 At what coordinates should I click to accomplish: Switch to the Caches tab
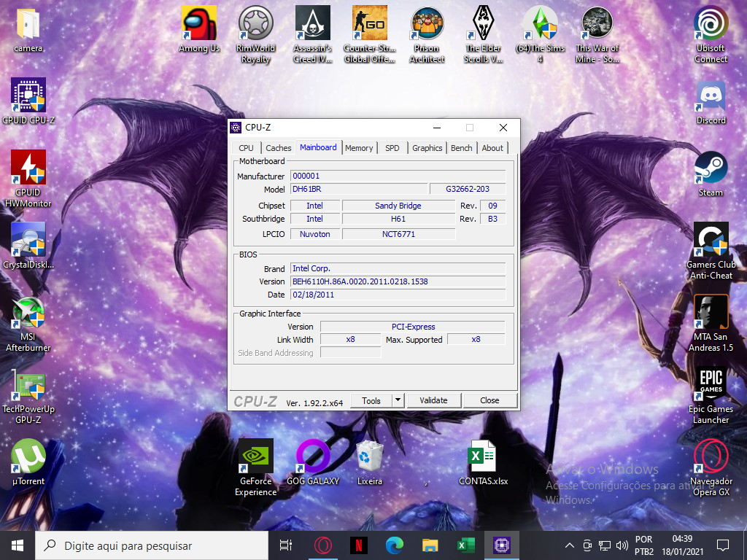click(278, 148)
